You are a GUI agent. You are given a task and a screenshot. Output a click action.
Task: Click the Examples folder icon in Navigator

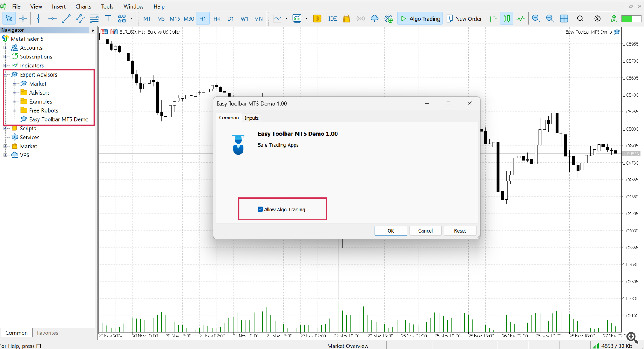pyautogui.click(x=24, y=101)
